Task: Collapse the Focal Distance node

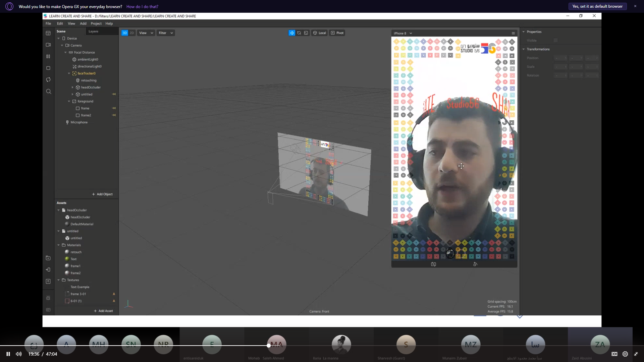Action: click(x=65, y=53)
